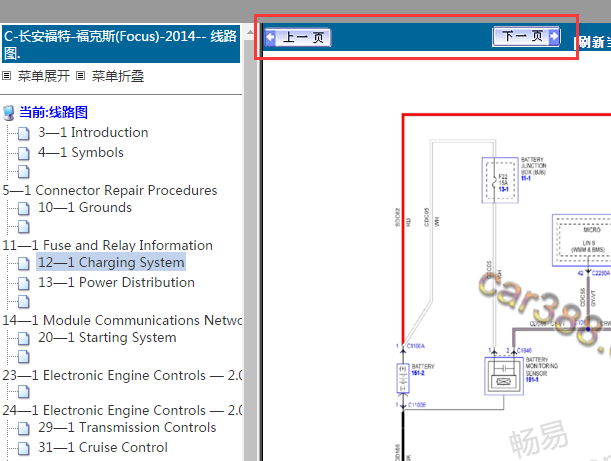Click the F22 15A fuse symbol

[x=500, y=180]
